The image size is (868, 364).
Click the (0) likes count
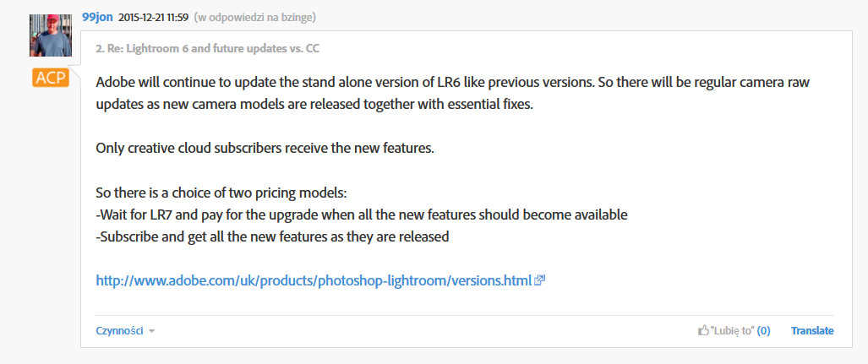763,331
